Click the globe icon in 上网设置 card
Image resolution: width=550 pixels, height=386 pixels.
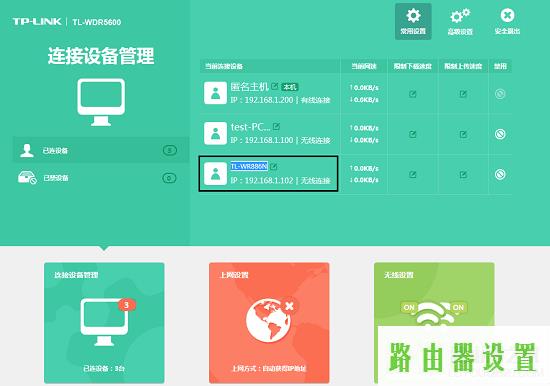coord(269,319)
